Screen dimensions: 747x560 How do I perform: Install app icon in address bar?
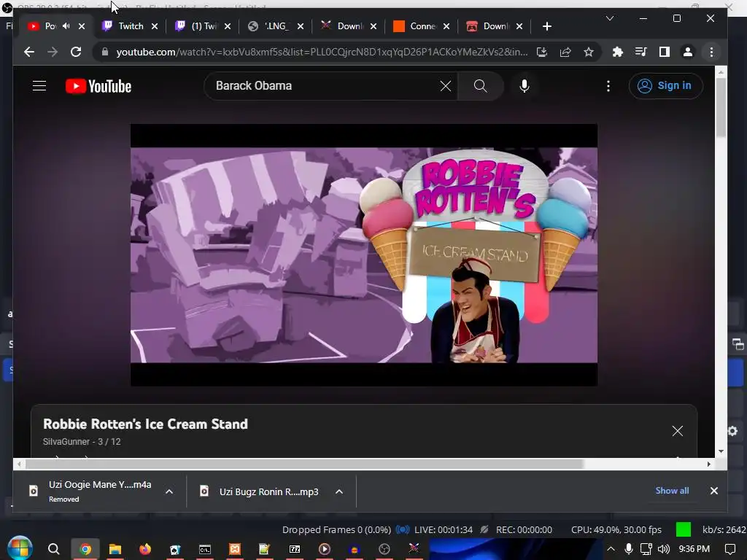[542, 52]
